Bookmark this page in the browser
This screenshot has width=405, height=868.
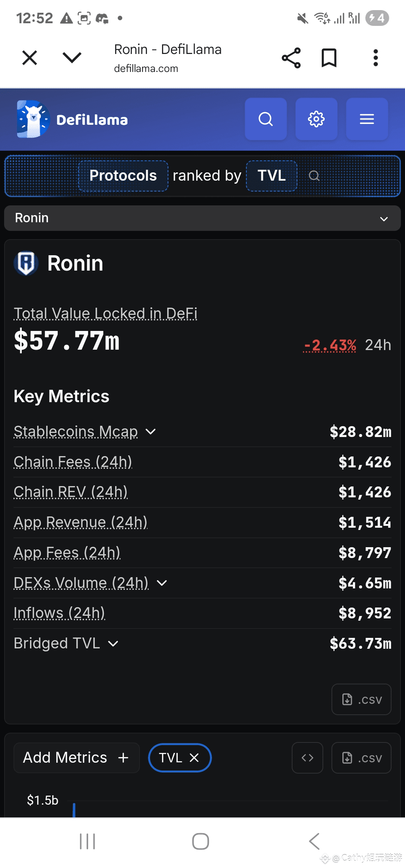tap(329, 58)
